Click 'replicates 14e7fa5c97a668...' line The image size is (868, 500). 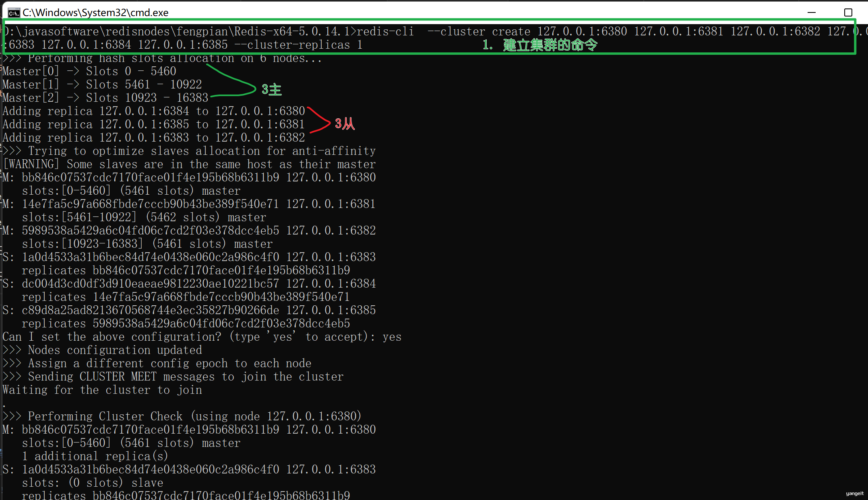(x=186, y=297)
